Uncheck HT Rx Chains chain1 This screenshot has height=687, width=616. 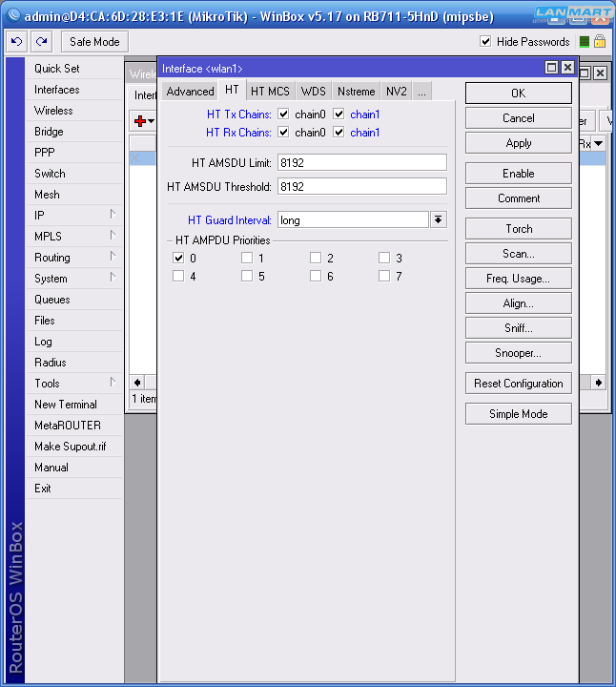339,133
